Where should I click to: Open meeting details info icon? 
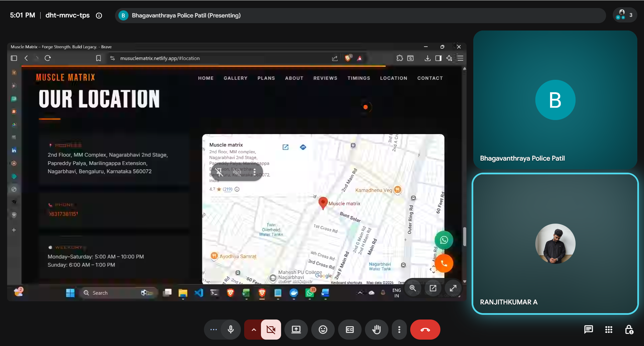99,15
